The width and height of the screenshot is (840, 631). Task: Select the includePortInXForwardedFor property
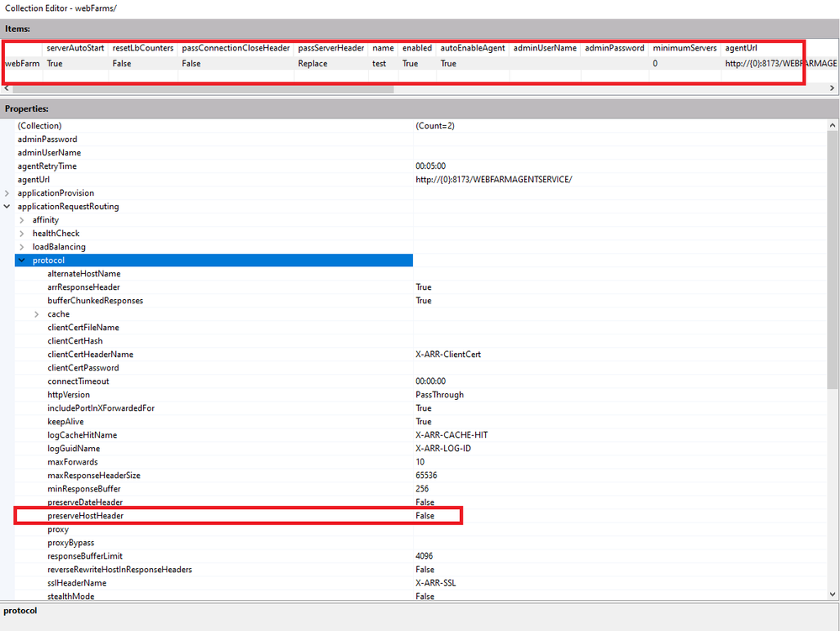pos(101,408)
